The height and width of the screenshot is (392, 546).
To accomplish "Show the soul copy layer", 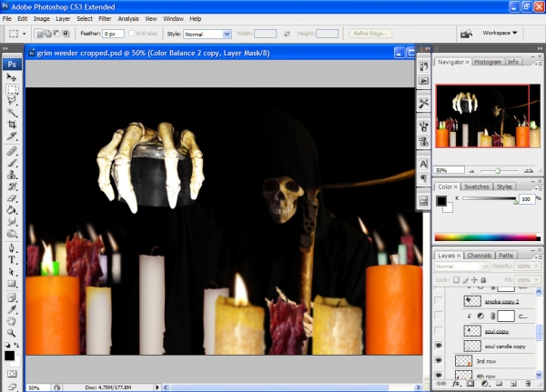I will pos(439,331).
